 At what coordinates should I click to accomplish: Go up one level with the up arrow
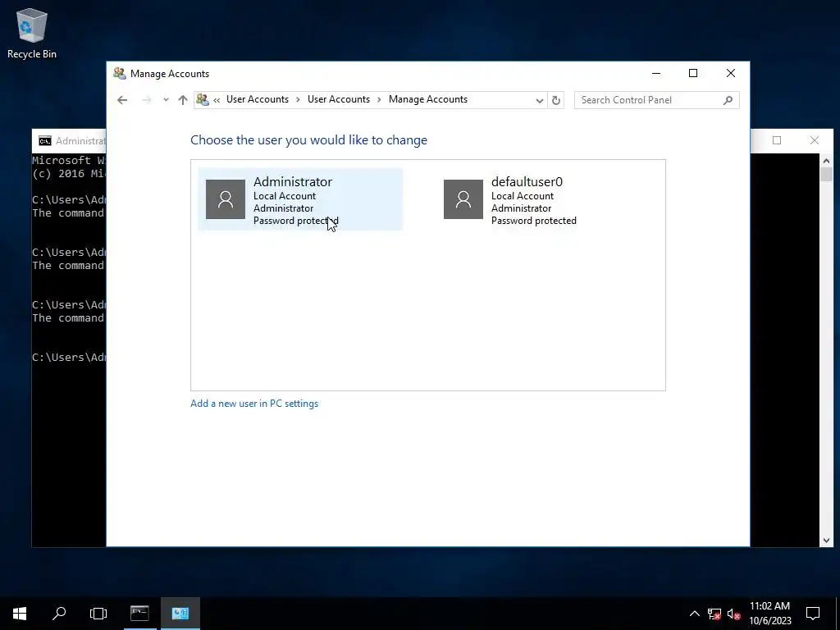point(183,99)
